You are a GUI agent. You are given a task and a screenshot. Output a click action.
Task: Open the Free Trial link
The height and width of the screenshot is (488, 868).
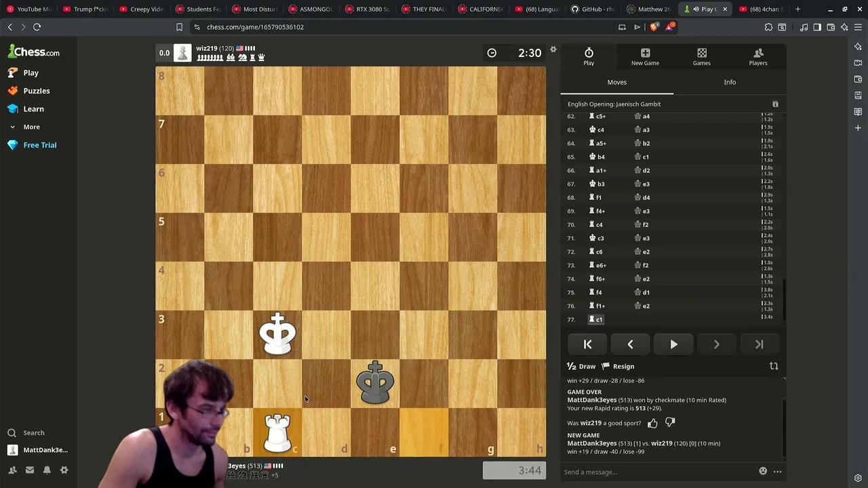click(33, 145)
